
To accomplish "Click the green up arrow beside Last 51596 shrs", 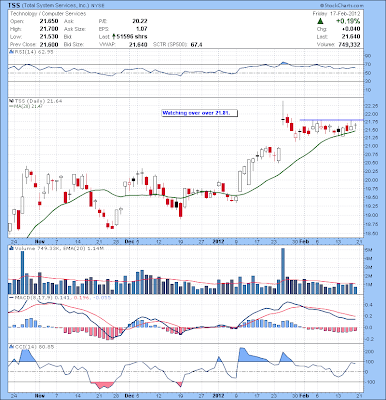I will pyautogui.click(x=114, y=36).
